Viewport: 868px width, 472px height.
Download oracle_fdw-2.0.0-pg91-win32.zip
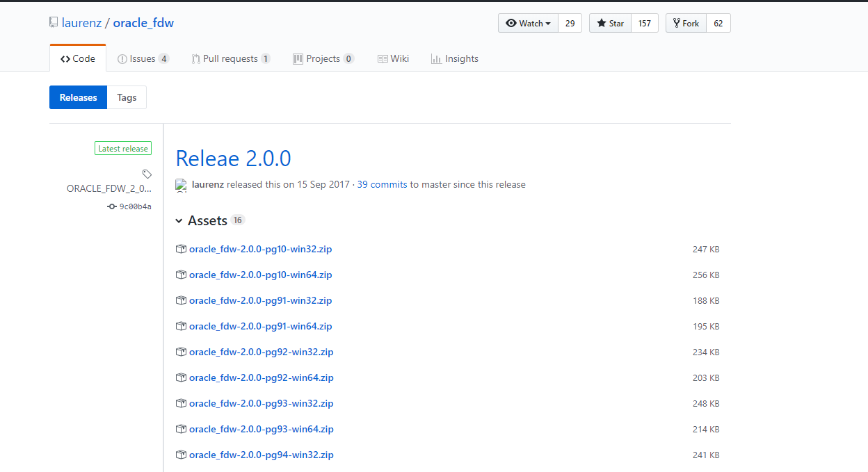261,300
